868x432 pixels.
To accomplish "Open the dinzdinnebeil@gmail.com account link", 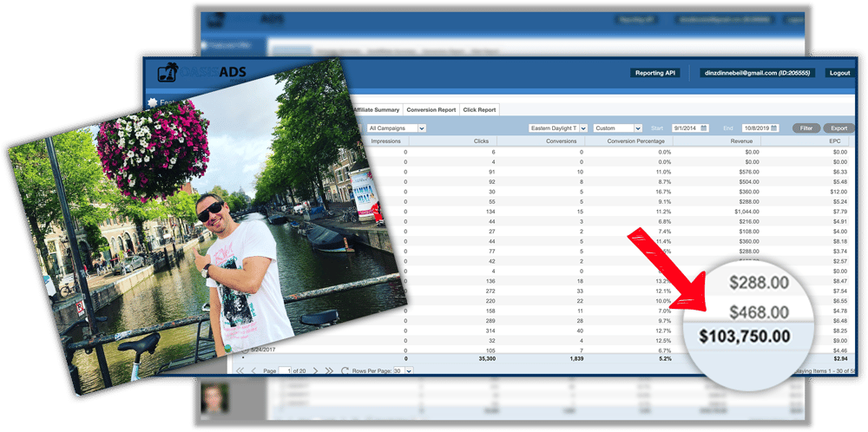I will pos(757,73).
